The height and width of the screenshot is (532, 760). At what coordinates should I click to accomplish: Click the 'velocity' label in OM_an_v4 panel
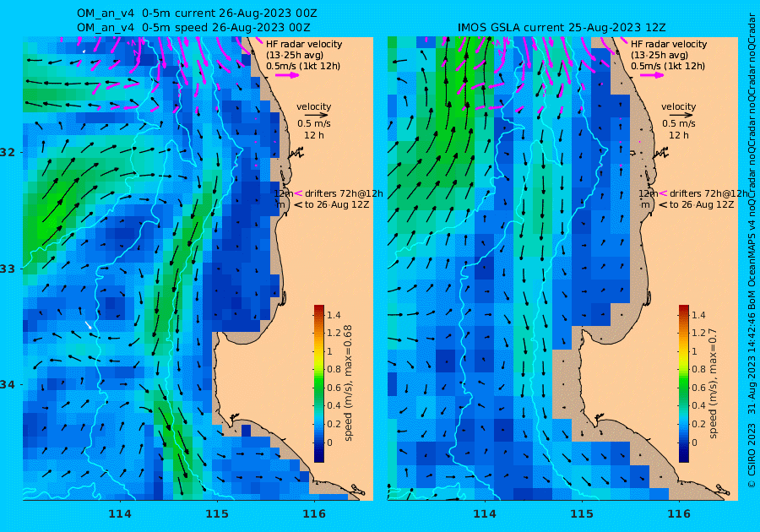tap(313, 106)
